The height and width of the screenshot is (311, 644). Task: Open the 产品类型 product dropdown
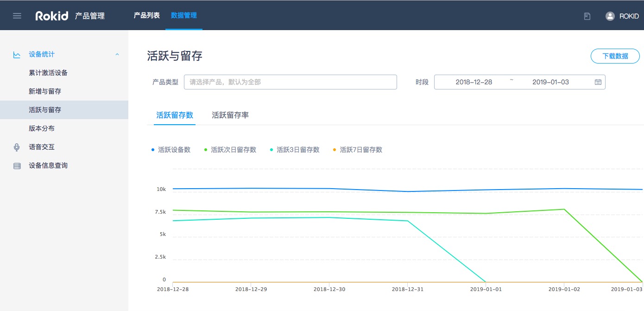point(290,82)
